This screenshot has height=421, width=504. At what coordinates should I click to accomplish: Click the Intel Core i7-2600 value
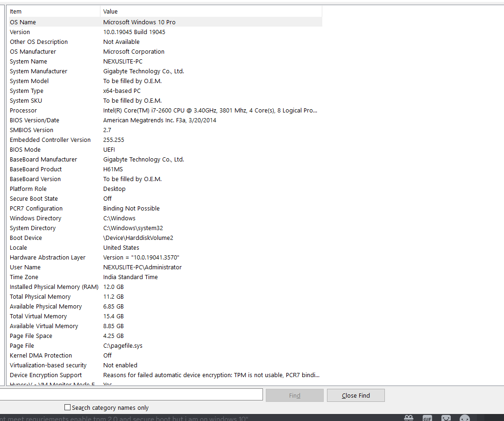coord(210,111)
